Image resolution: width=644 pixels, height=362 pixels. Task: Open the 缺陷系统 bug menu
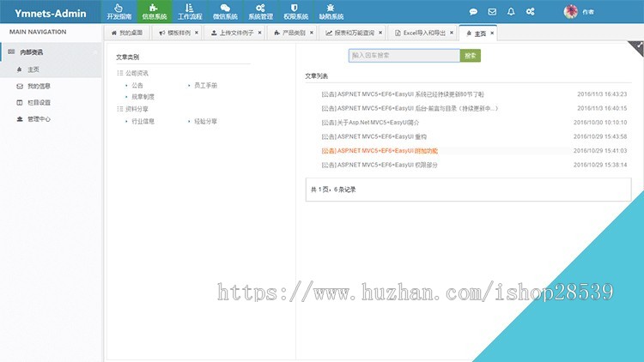(331, 11)
